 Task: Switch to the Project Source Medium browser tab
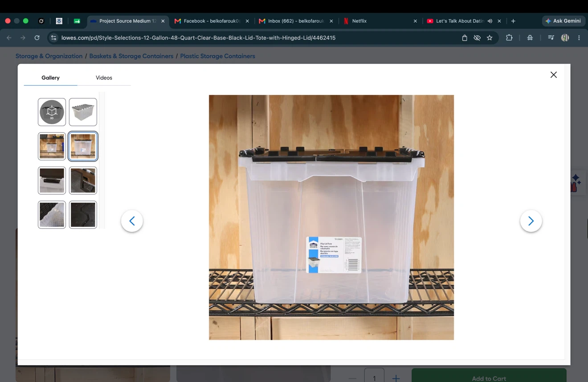tap(127, 21)
